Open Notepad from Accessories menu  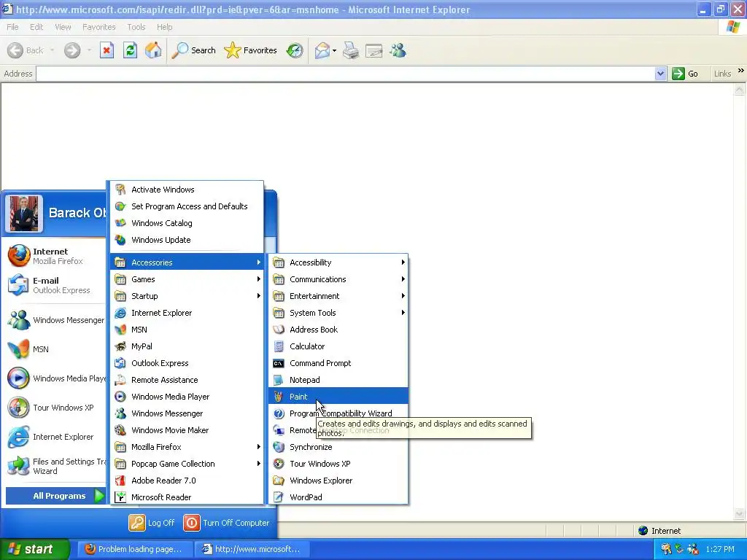point(338,379)
